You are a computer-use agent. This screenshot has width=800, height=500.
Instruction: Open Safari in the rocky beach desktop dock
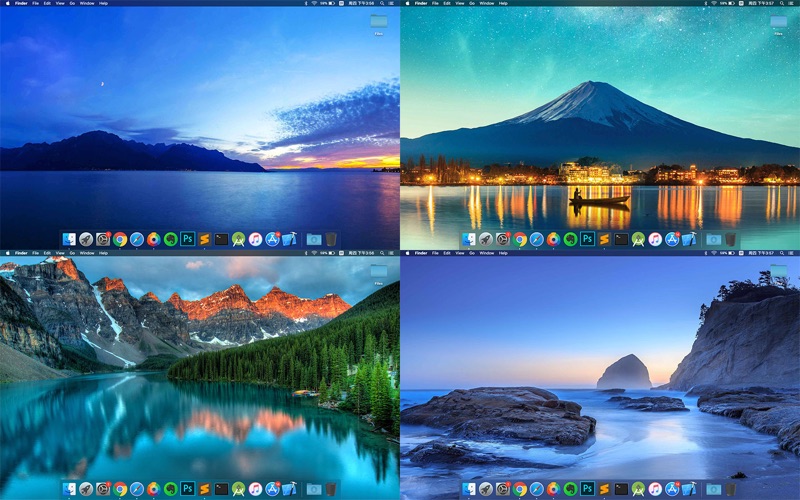click(536, 489)
